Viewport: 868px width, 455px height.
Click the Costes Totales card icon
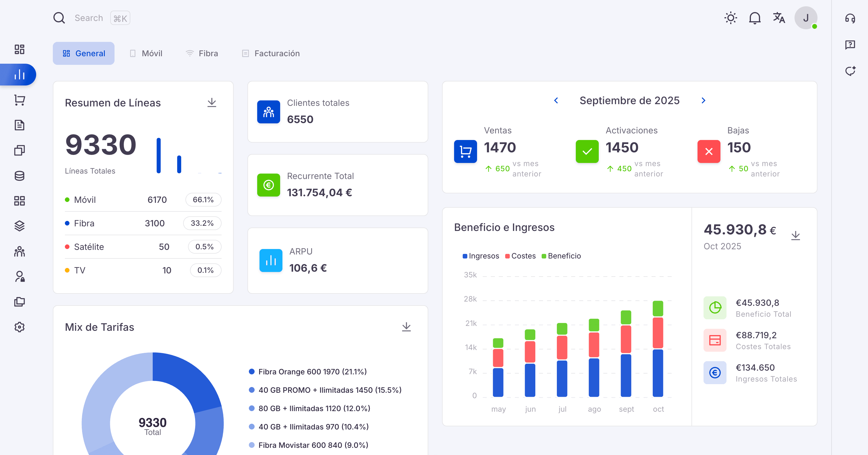[715, 340]
